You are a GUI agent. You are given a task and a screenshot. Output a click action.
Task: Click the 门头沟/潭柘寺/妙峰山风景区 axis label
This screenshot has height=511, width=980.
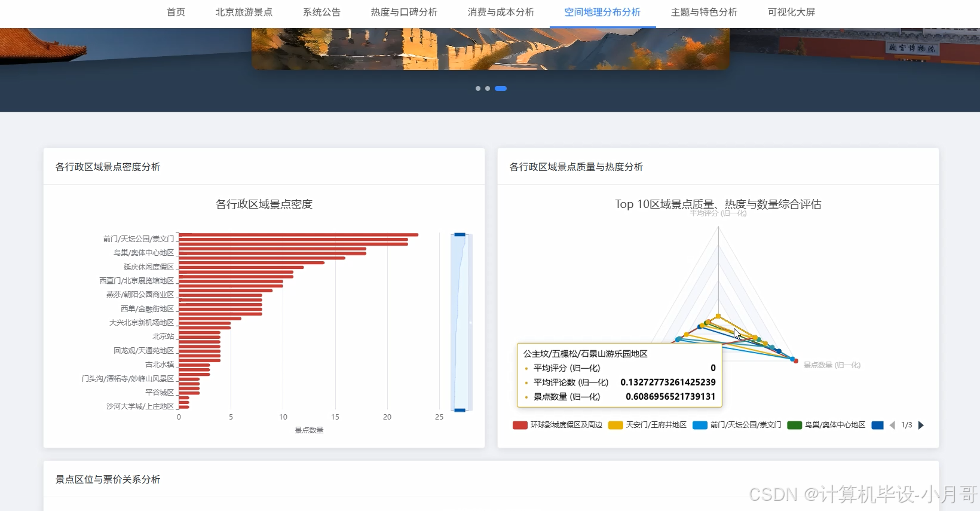pos(128,378)
